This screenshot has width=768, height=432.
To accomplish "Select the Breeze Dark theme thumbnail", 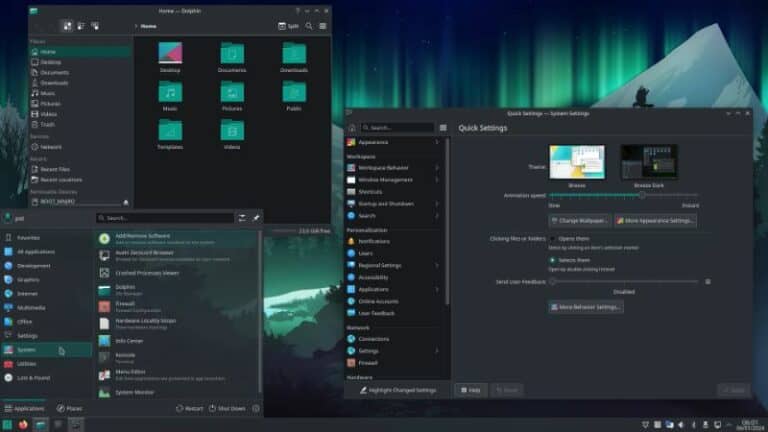I will coord(649,162).
